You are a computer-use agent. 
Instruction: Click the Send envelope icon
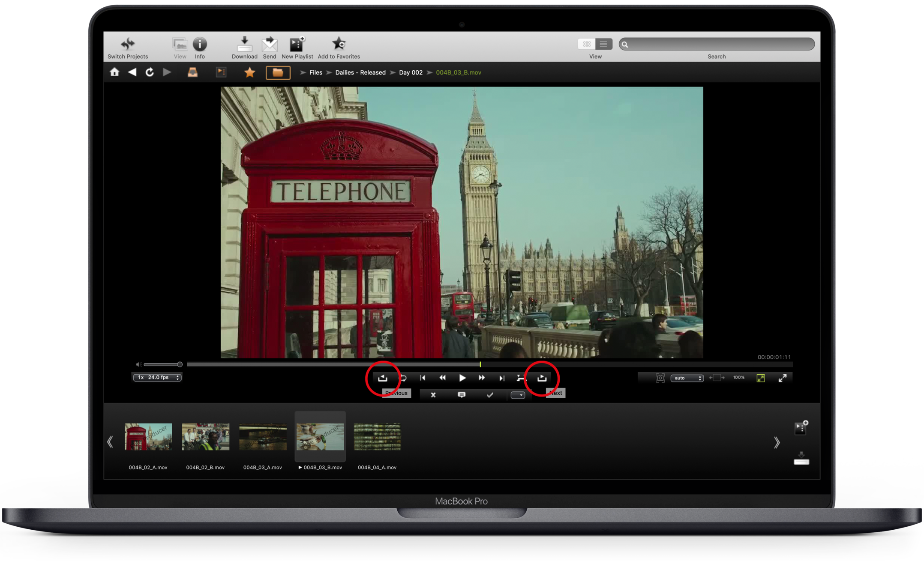coord(269,44)
